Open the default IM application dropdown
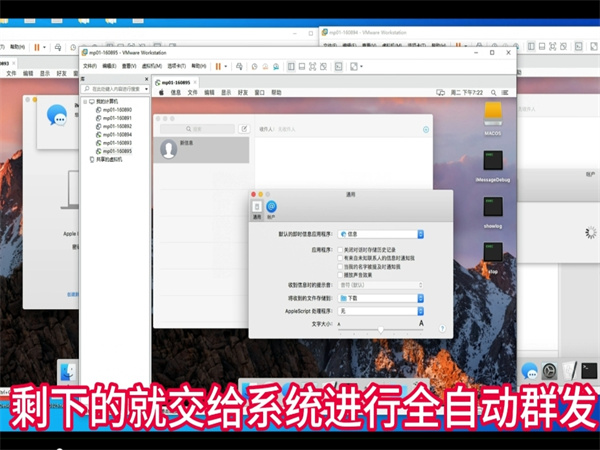The image size is (600, 450). click(380, 233)
